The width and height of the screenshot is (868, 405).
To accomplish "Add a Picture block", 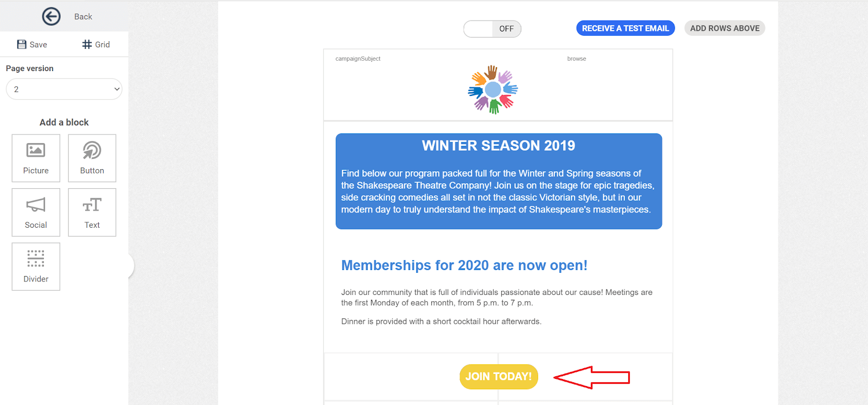I will pyautogui.click(x=36, y=158).
